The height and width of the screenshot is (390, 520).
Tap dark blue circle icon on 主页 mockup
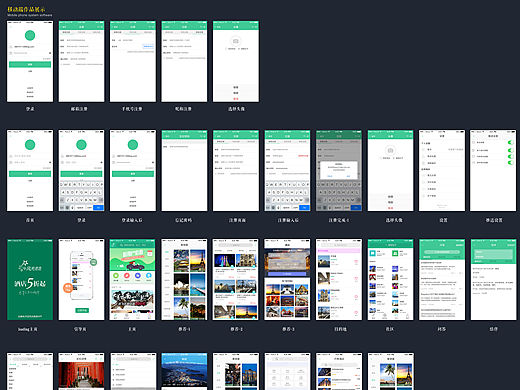[138, 276]
